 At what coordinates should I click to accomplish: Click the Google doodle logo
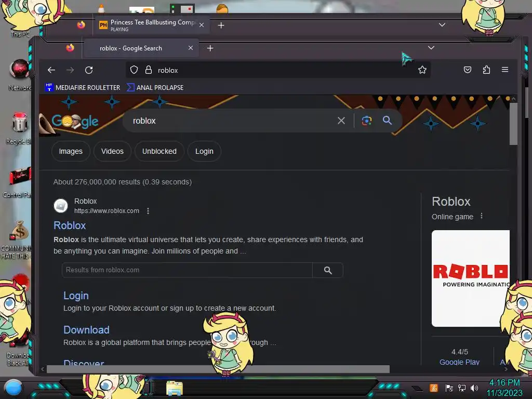point(75,122)
